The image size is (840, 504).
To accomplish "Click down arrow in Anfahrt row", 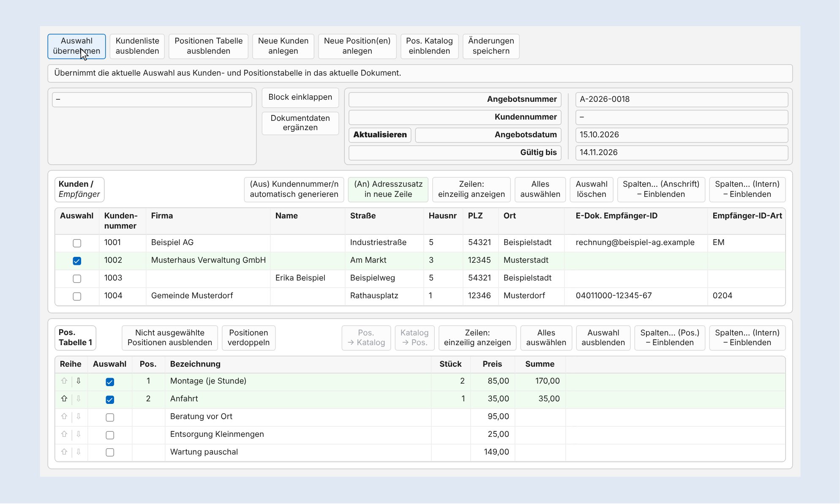I will (x=79, y=399).
